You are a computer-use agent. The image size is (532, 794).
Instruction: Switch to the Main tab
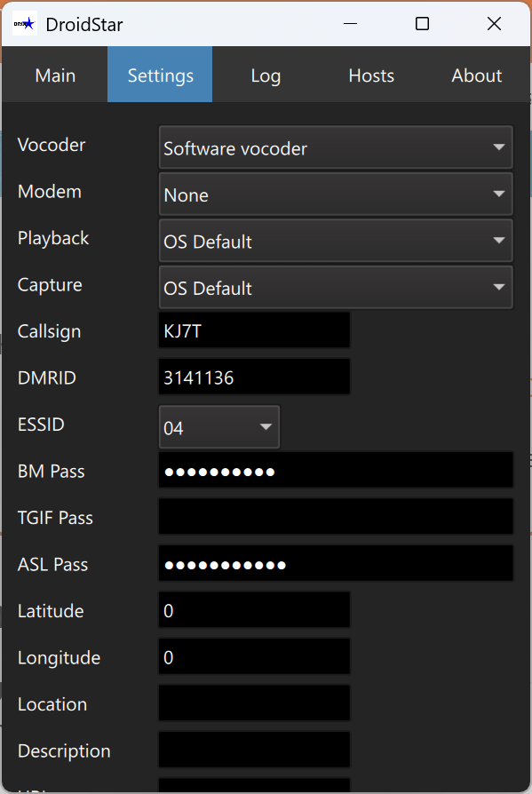54,75
